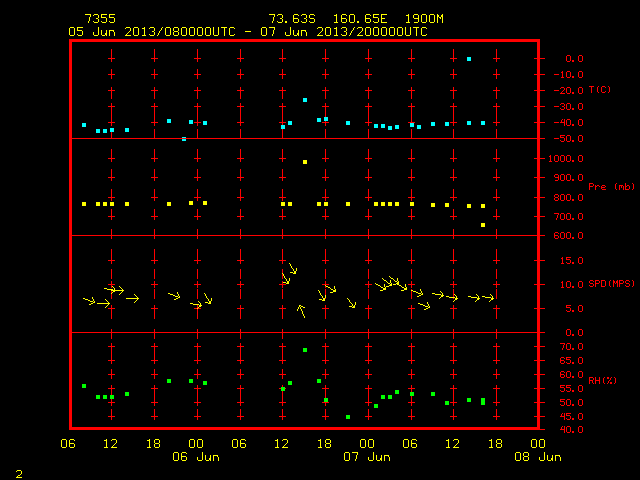
Task: Click the 06 Jun date label
Action: [x=196, y=457]
